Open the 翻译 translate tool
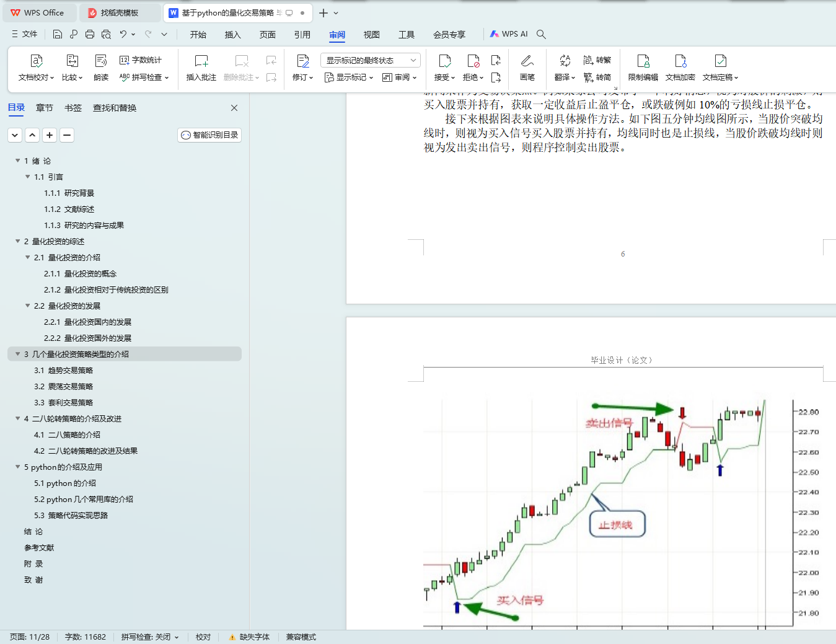Viewport: 836px width, 644px height. (565, 68)
